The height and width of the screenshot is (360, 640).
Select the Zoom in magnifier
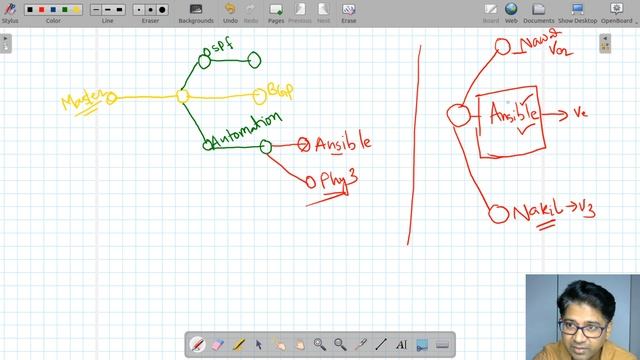pos(320,344)
